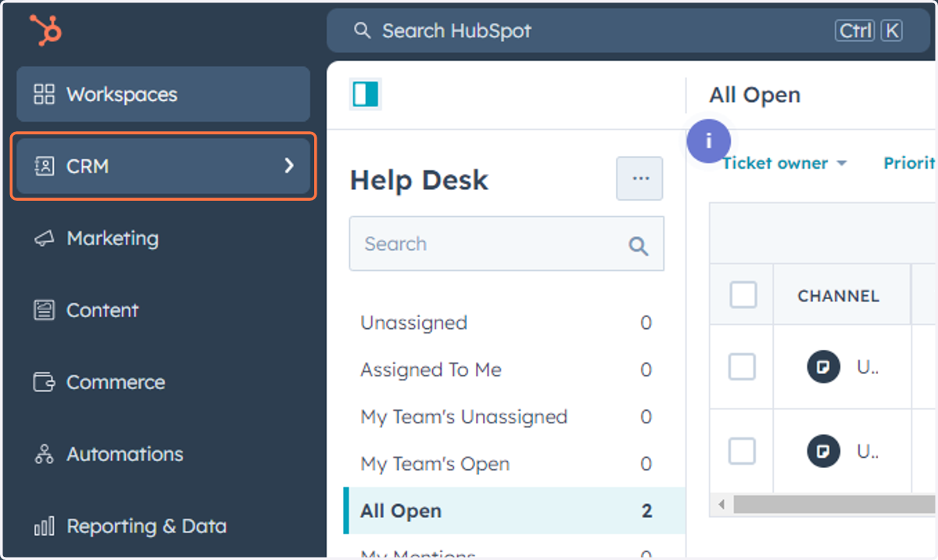Open the Workspaces menu item
Image resolution: width=938 pixels, height=560 pixels.
163,94
